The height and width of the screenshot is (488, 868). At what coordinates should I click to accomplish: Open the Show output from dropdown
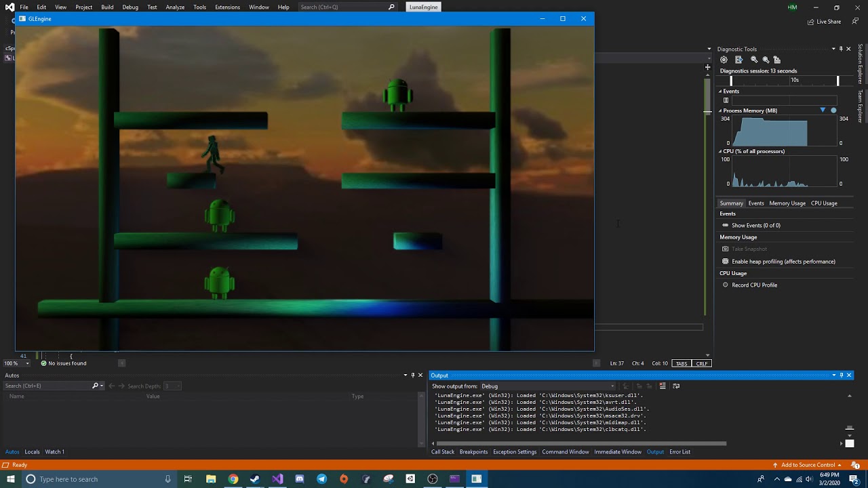coord(547,386)
